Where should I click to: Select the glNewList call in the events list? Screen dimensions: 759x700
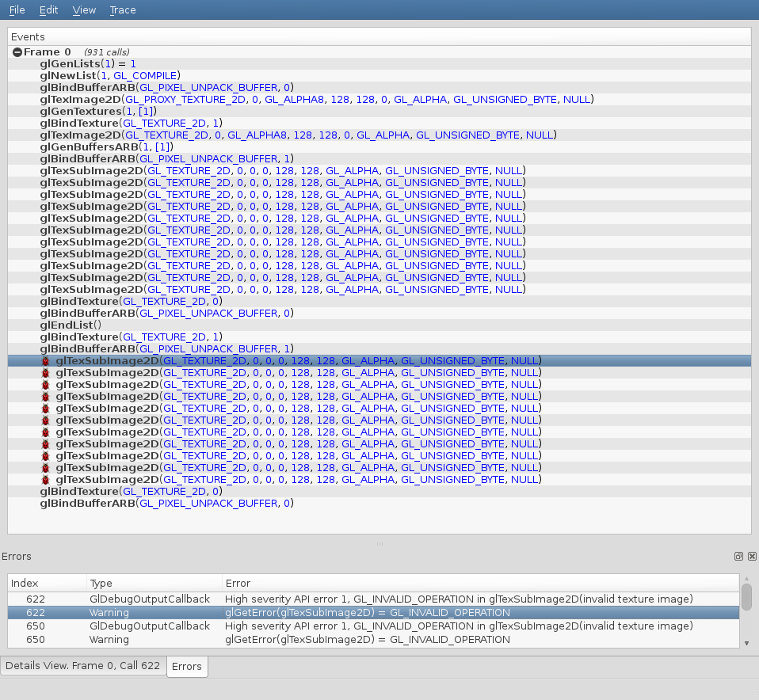click(x=110, y=76)
